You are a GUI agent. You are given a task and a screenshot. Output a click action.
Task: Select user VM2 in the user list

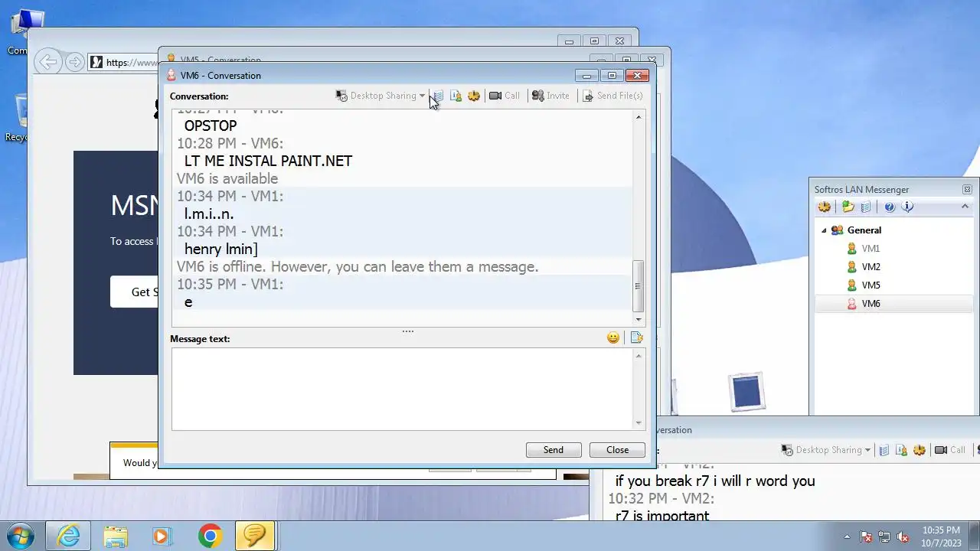pos(871,267)
